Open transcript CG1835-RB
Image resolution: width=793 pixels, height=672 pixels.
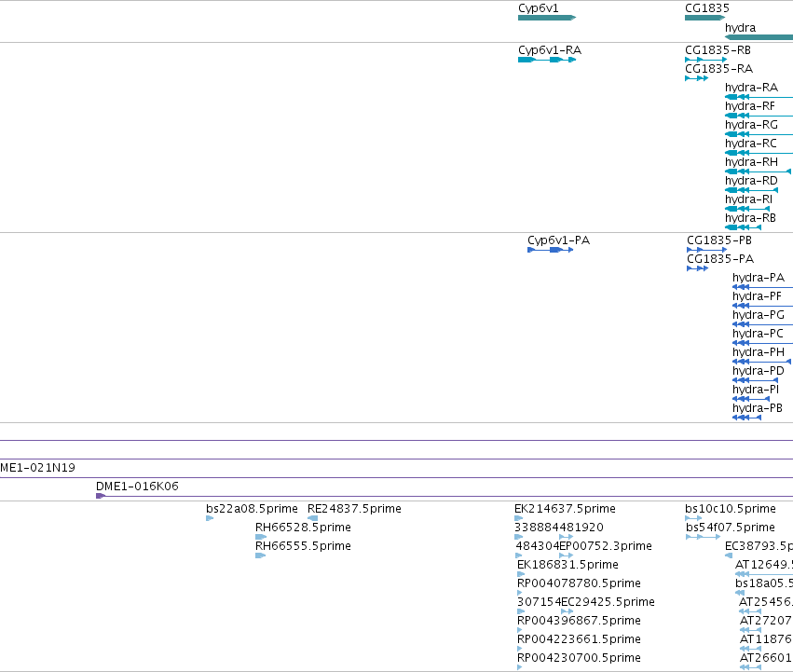tap(718, 50)
